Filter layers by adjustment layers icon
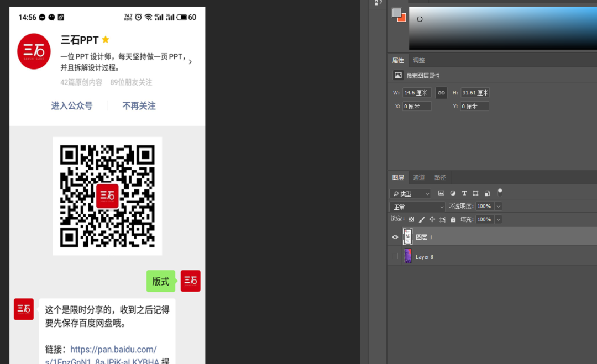 pyautogui.click(x=453, y=193)
